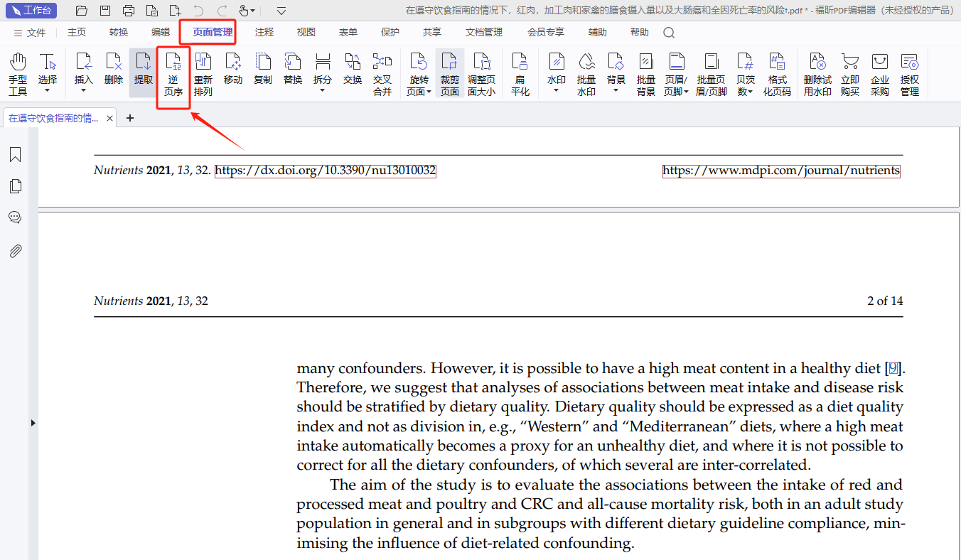The image size is (961, 560).
Task: Open the Comments panel in sidebar
Action: (x=15, y=217)
